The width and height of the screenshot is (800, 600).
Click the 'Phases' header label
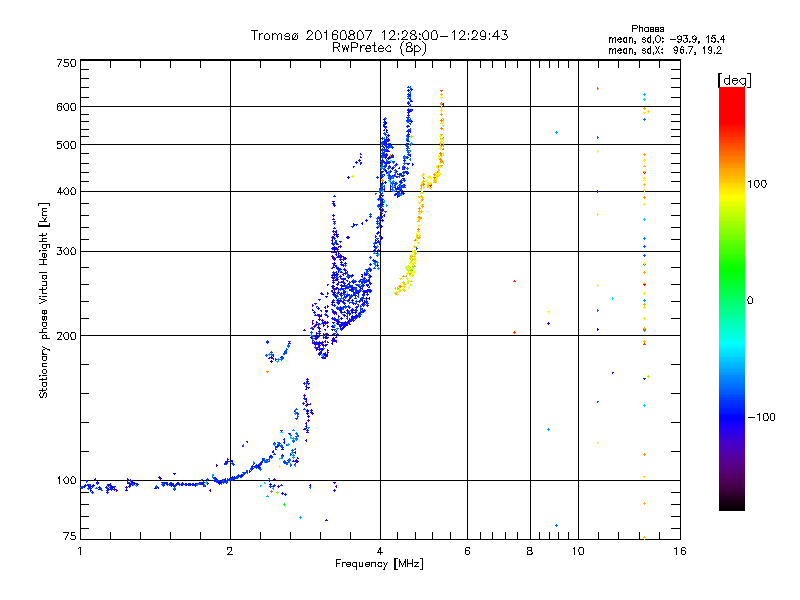click(x=647, y=29)
